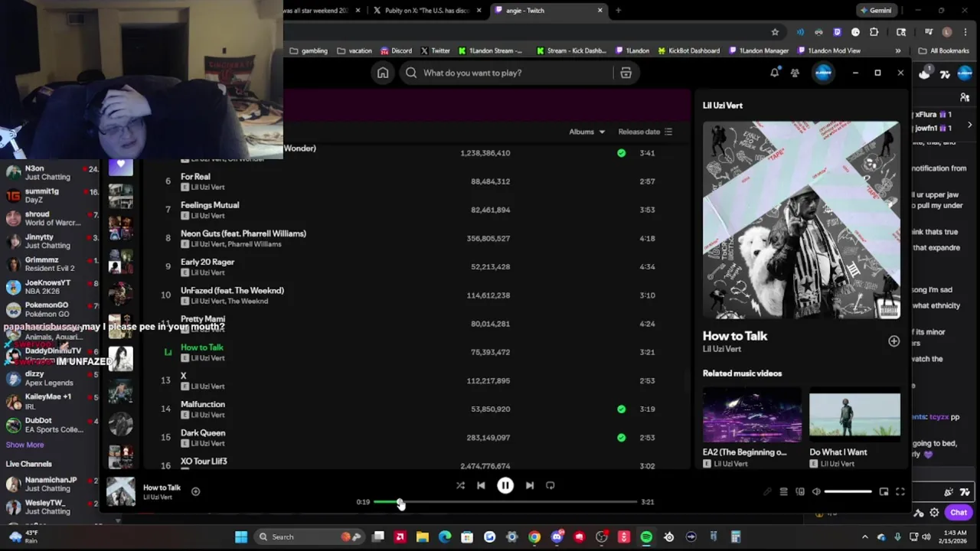
Task: Open the Spotify miniplayer
Action: pyautogui.click(x=884, y=491)
